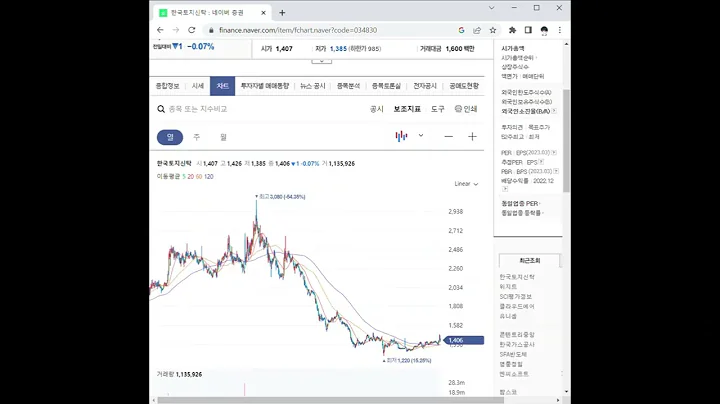The height and width of the screenshot is (404, 720).
Task: Close the 한국토지신탁 browser tab
Action: [263, 13]
